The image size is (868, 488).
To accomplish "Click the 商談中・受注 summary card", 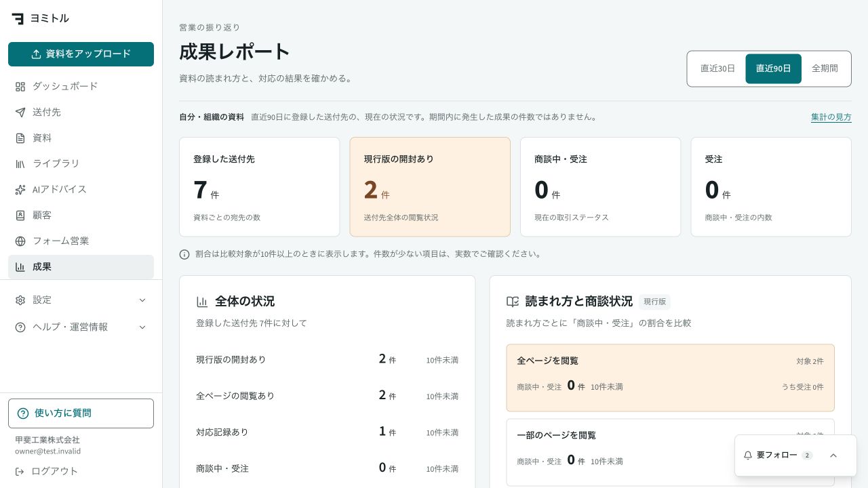I will tap(600, 187).
